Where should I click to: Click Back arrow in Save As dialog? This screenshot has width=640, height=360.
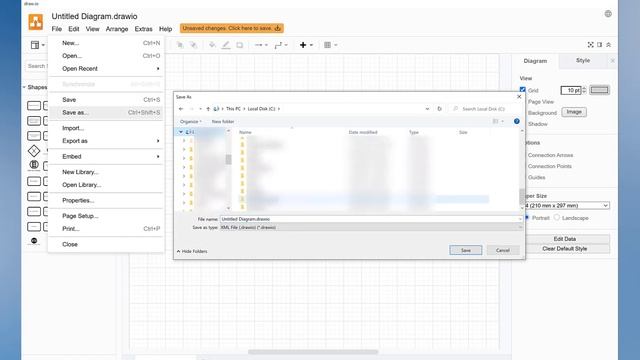[181, 109]
